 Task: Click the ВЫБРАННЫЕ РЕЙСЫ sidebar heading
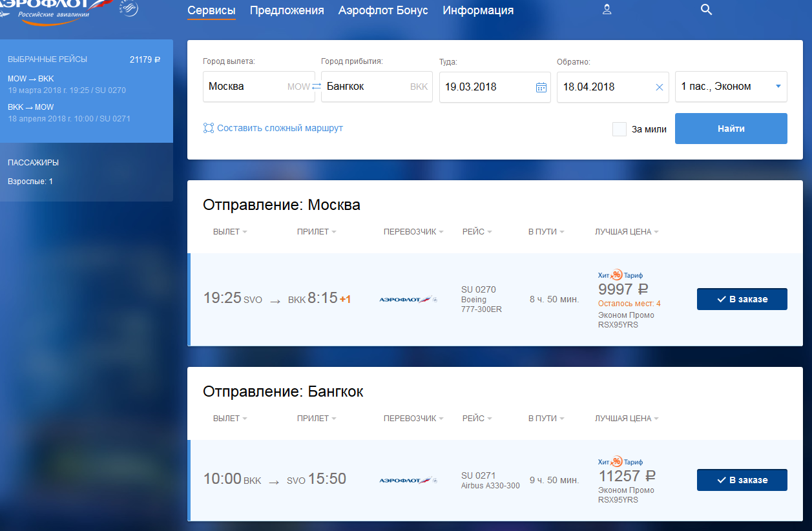47,59
